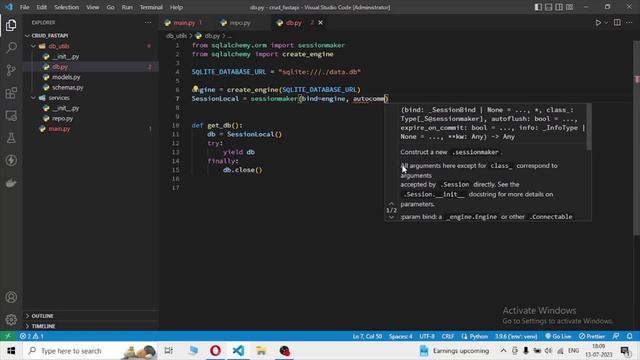Open Explorer Views and More Actions
Screen dimensions: 640x360
148,23
